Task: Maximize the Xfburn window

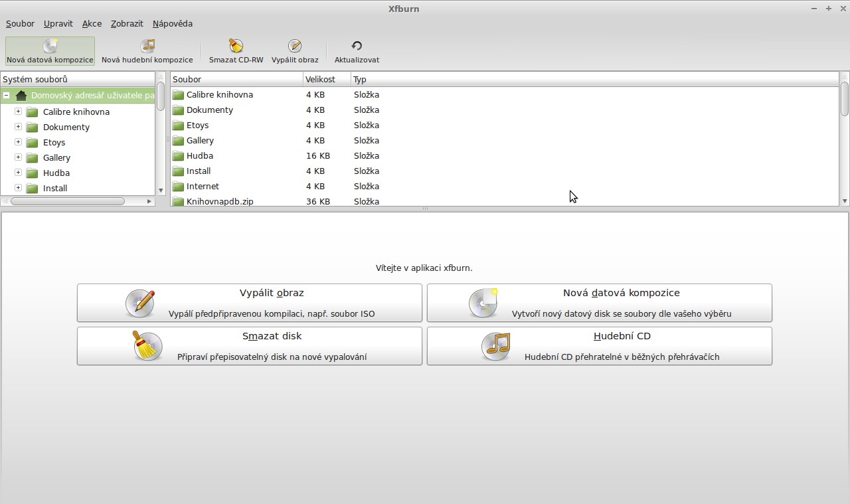Action: [x=829, y=9]
